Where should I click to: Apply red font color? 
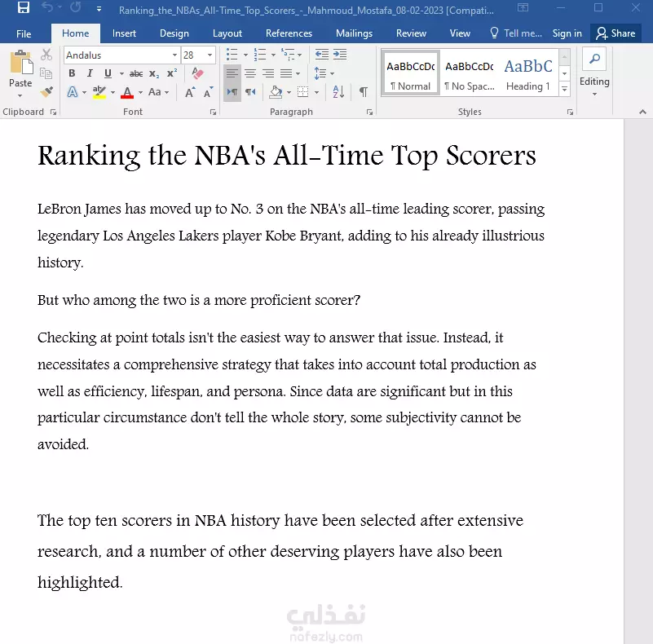pos(127,92)
